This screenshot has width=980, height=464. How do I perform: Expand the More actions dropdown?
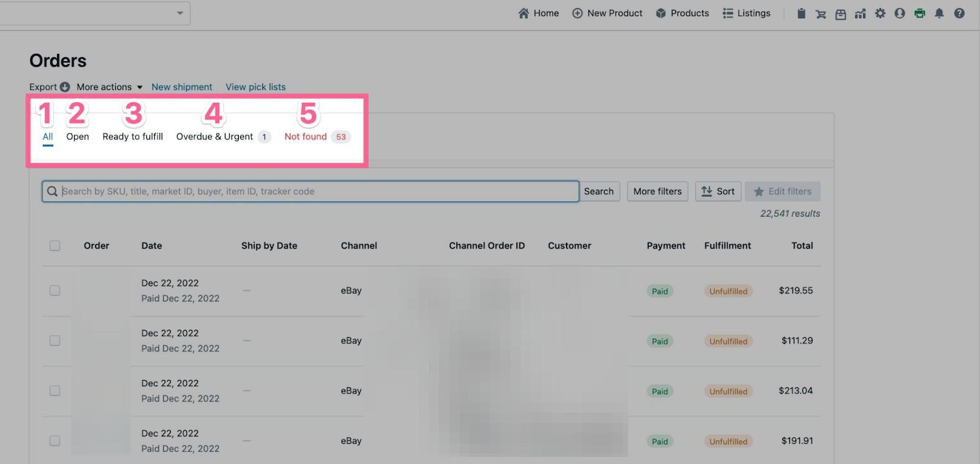(x=109, y=87)
